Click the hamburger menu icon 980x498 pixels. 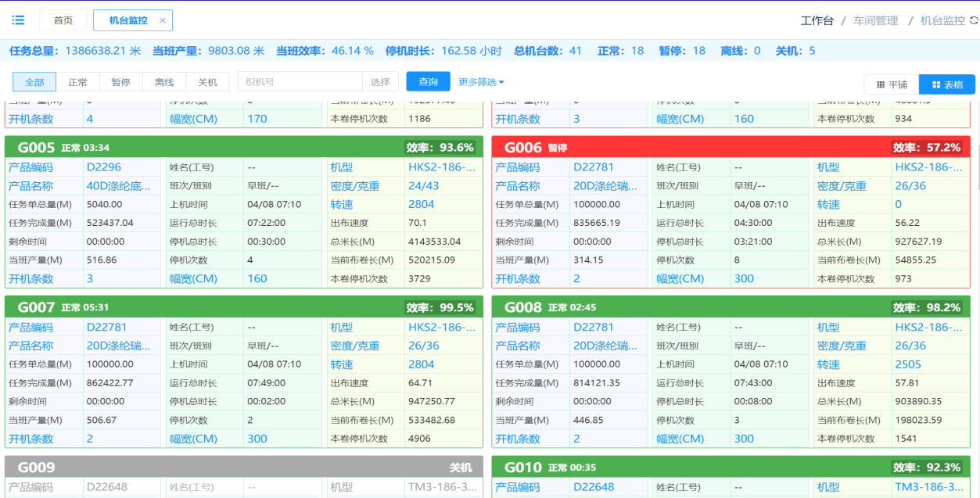coord(18,20)
